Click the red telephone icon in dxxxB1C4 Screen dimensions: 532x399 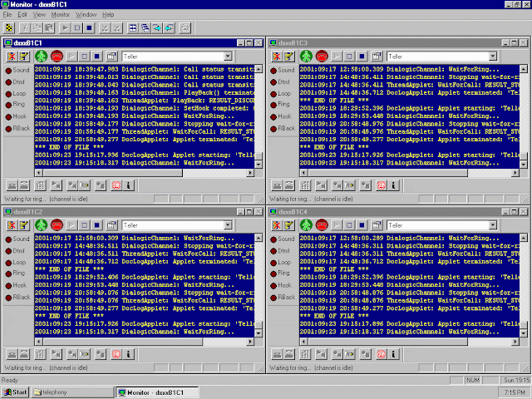click(322, 225)
